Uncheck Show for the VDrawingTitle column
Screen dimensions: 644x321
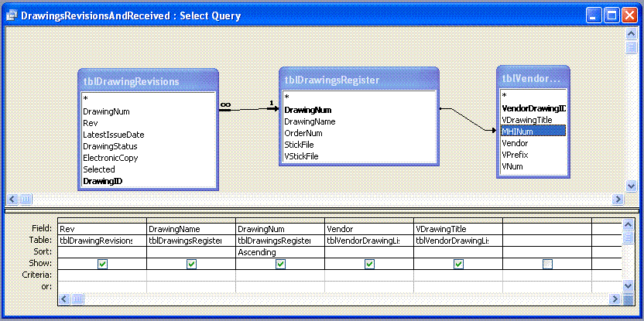[458, 265]
